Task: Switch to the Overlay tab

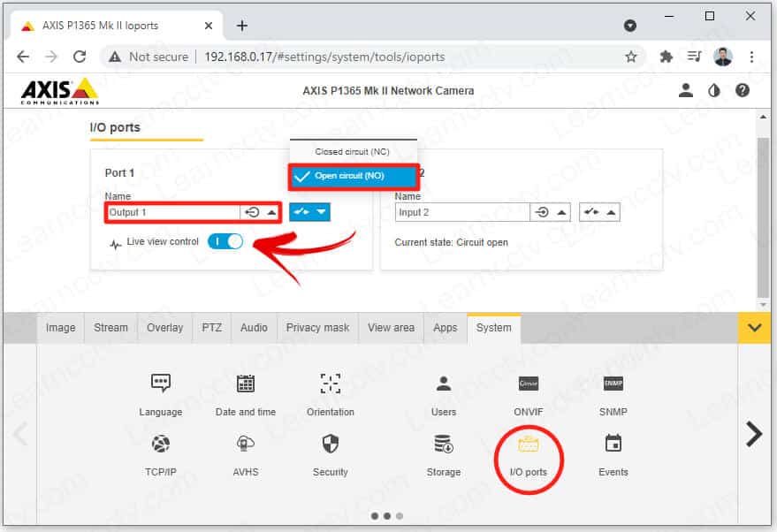Action: tap(164, 327)
